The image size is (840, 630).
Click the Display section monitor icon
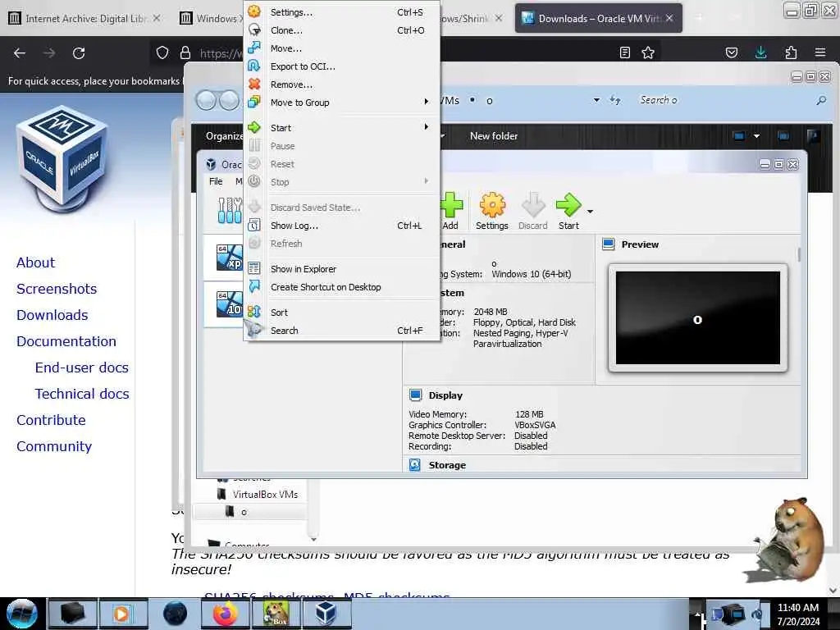415,395
